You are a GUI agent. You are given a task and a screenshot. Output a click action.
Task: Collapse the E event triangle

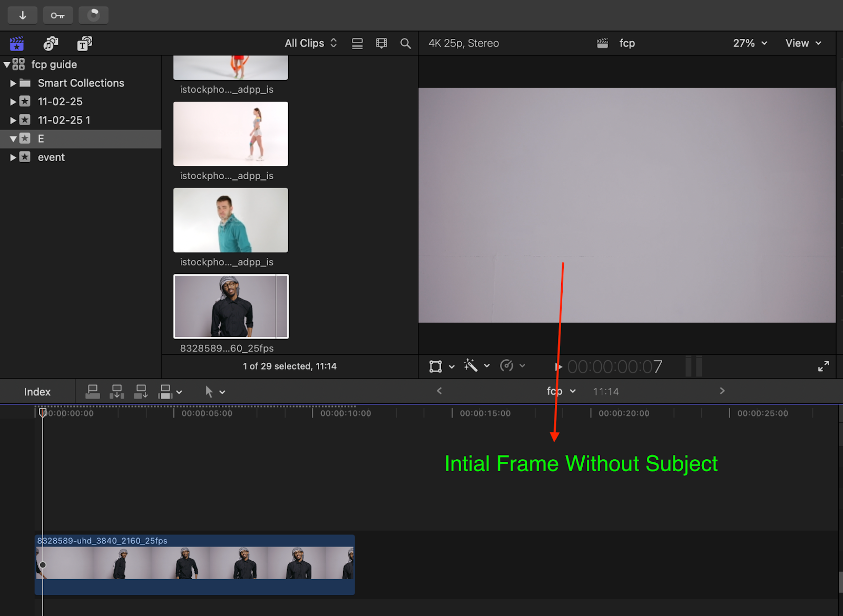(x=13, y=139)
